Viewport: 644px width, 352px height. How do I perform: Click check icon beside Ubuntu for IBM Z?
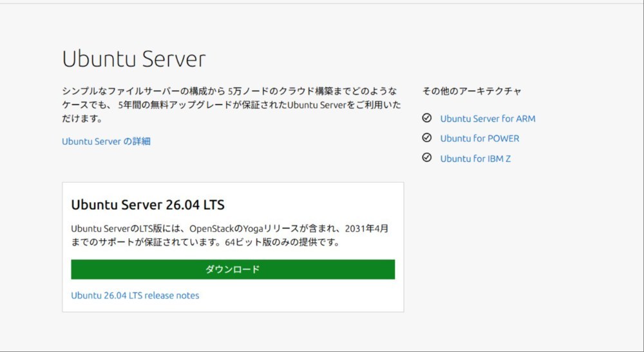[x=427, y=157]
